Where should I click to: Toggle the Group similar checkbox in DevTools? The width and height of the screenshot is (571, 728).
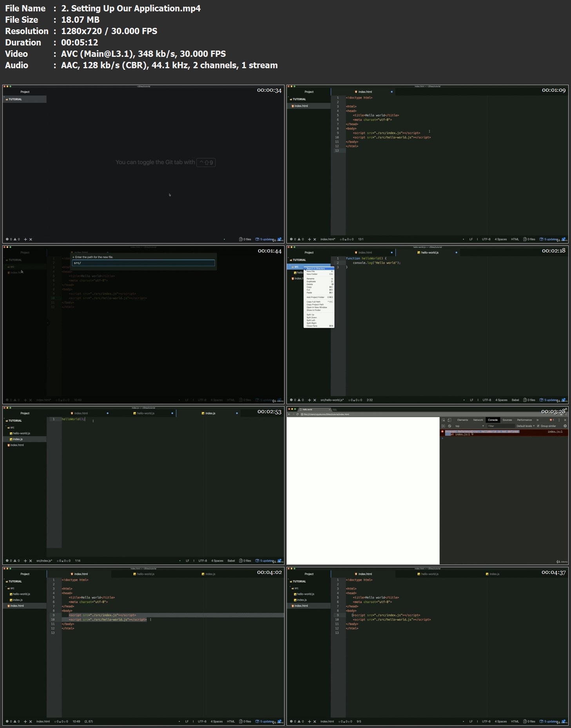538,426
